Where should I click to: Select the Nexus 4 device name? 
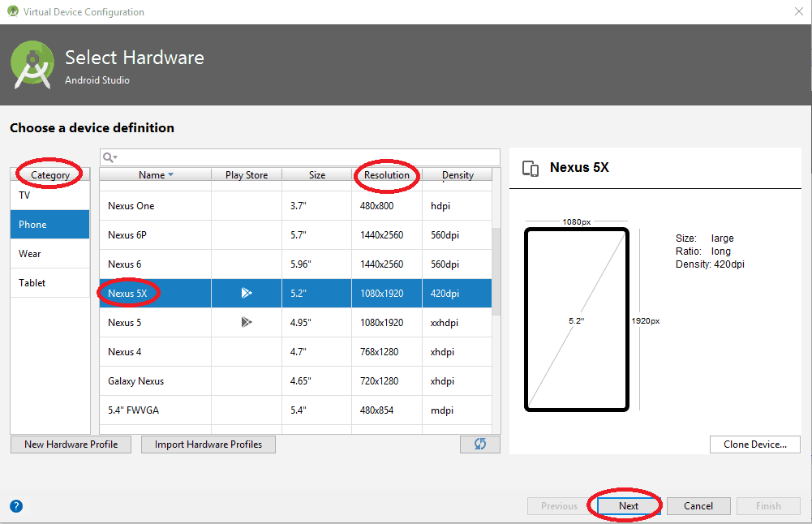(124, 351)
